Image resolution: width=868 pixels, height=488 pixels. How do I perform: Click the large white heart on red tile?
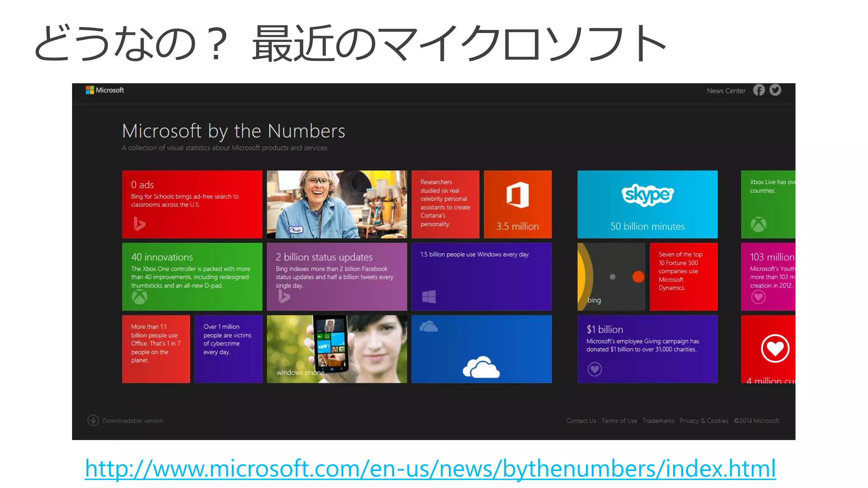click(x=775, y=349)
